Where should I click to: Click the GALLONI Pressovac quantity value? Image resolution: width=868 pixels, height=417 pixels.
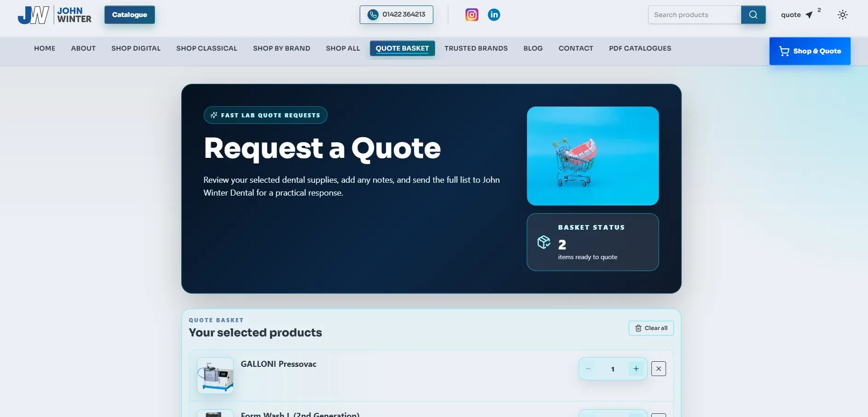pos(613,369)
